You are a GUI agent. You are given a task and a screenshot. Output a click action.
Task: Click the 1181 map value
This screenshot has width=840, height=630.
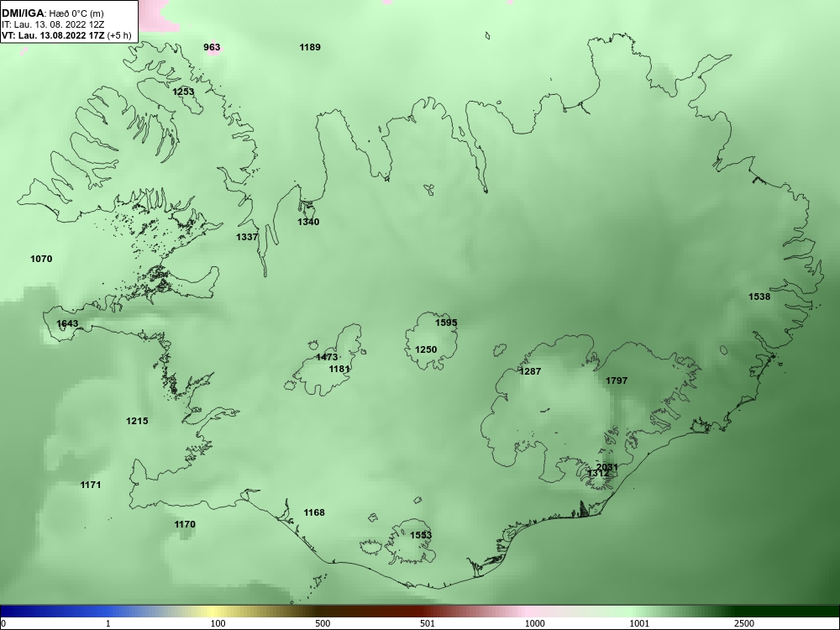click(339, 369)
